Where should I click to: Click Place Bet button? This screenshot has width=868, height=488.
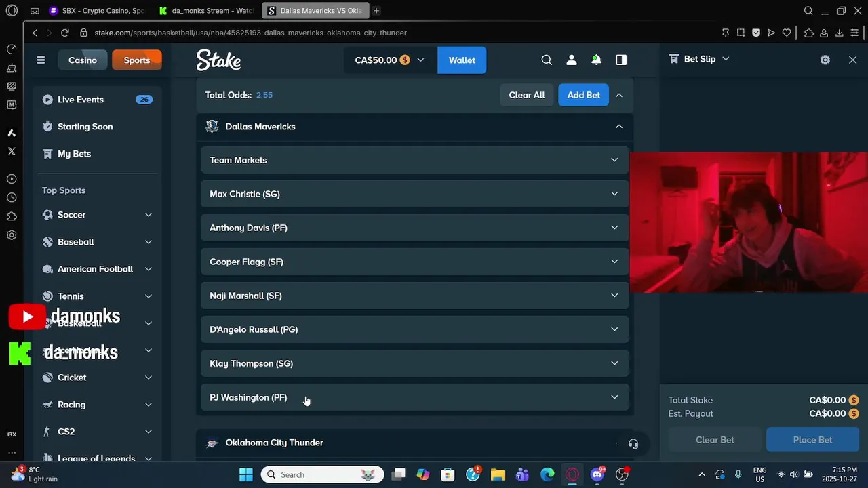pos(812,440)
